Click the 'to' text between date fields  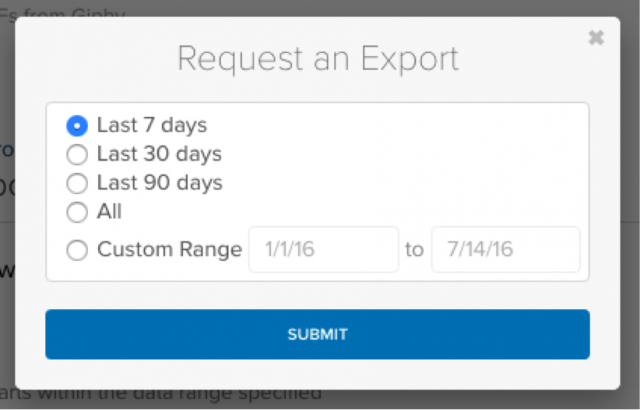coord(415,250)
